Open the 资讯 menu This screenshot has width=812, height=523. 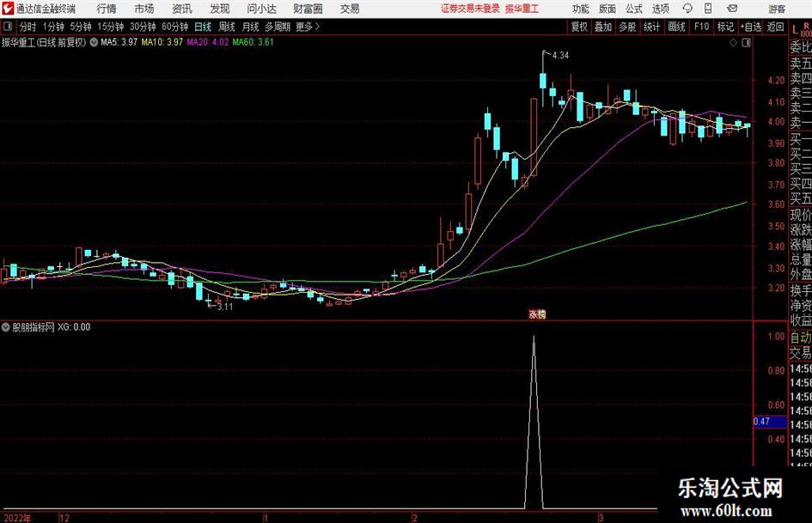(x=182, y=9)
